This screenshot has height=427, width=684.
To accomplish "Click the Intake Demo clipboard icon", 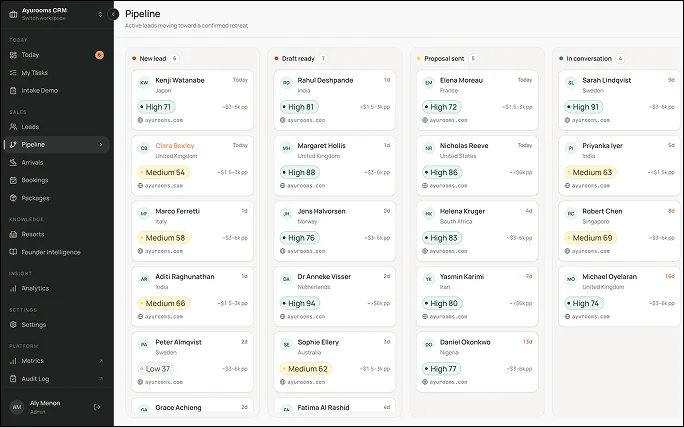I will click(13, 91).
